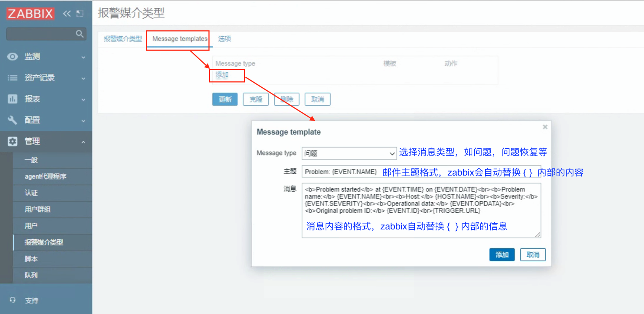Click the Message type column header
The image size is (644, 314).
(235, 63)
